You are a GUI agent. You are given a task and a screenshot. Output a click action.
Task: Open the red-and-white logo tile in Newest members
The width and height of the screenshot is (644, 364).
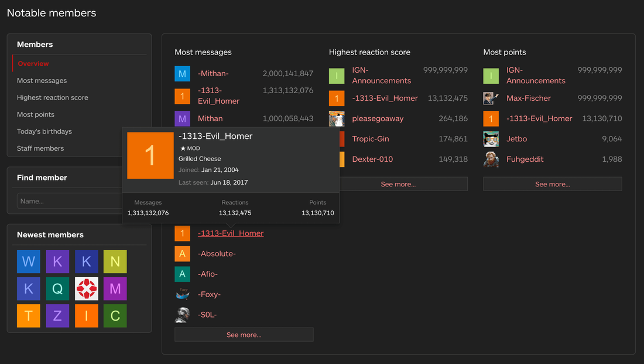pos(87,289)
